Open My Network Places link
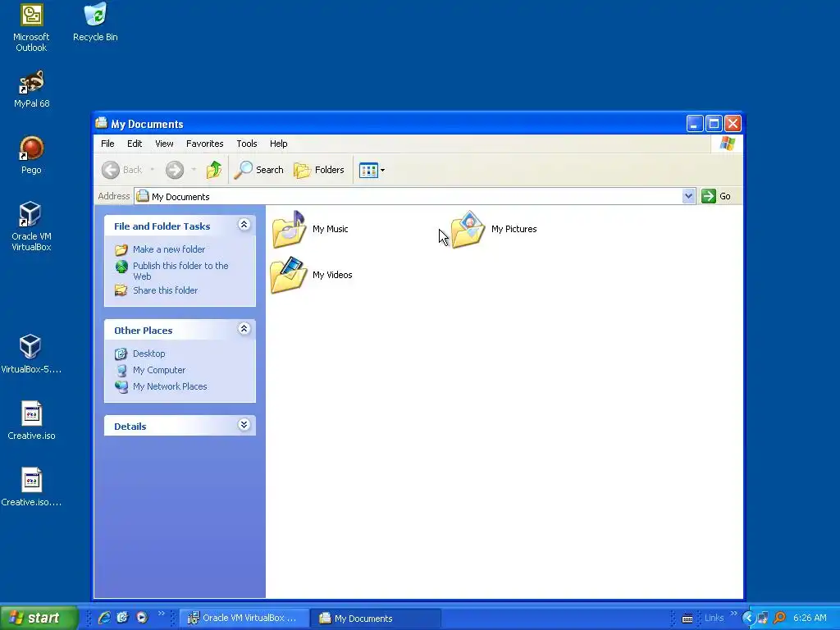 tap(170, 386)
